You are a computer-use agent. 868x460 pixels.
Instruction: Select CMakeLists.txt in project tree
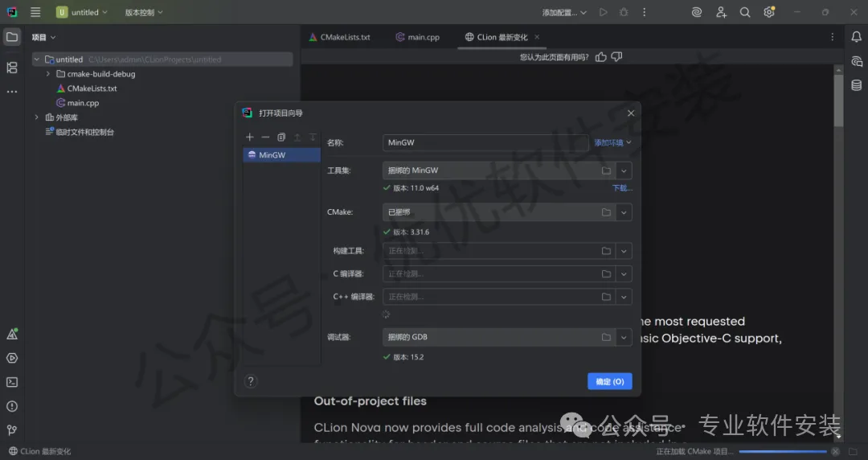click(86, 88)
